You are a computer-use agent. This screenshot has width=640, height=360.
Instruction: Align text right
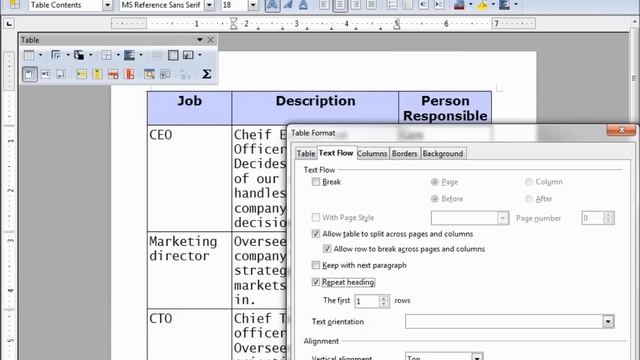coord(356,5)
